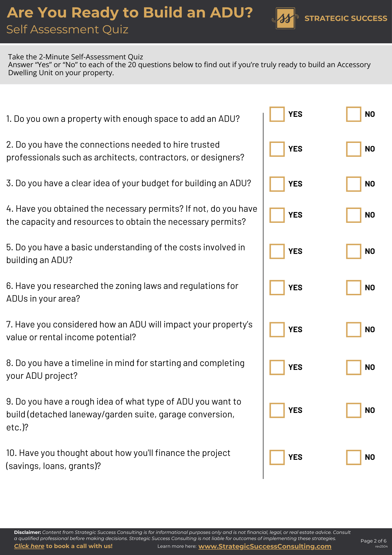The height and width of the screenshot is (555, 392).
Task: Tick NO for the project financing question
Action: pyautogui.click(x=353, y=457)
